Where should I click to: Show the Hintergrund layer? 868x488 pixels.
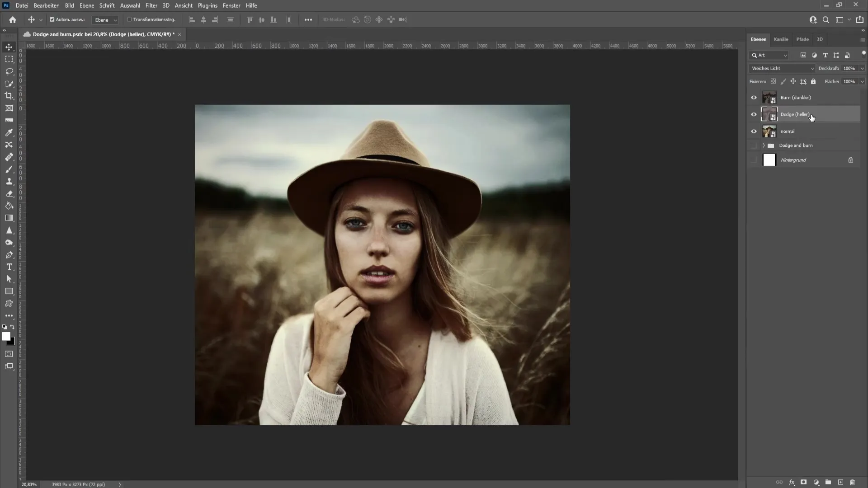(754, 160)
